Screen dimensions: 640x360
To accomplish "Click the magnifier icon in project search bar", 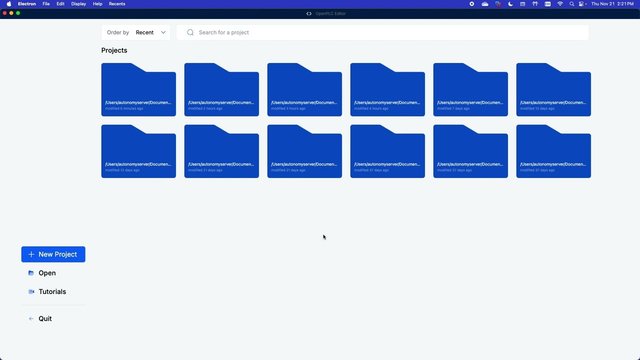I will click(190, 32).
